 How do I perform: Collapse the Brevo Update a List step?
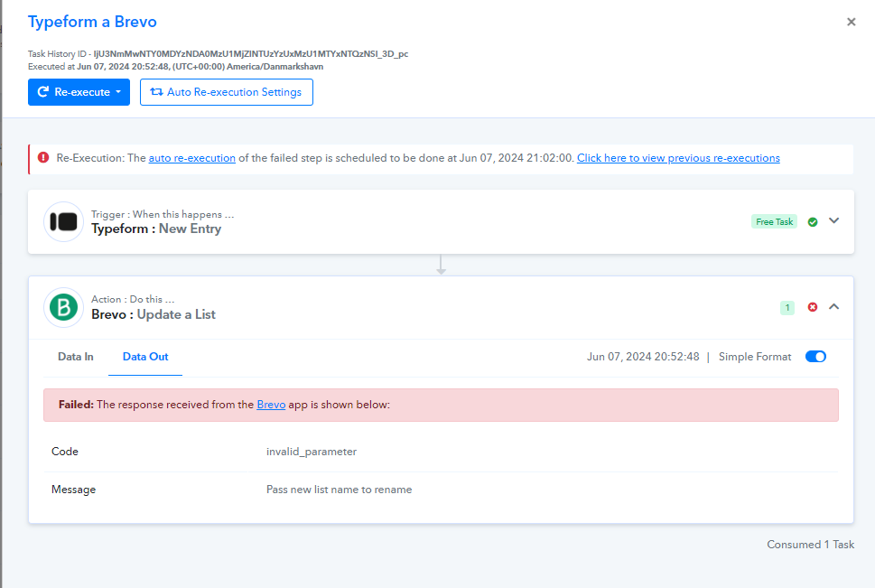[833, 306]
